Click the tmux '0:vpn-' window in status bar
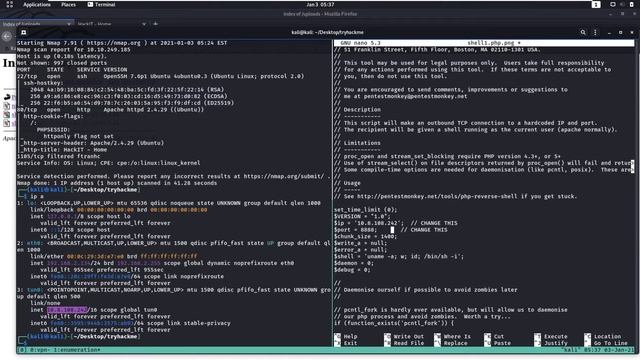640x360 pixels. click(x=40, y=350)
